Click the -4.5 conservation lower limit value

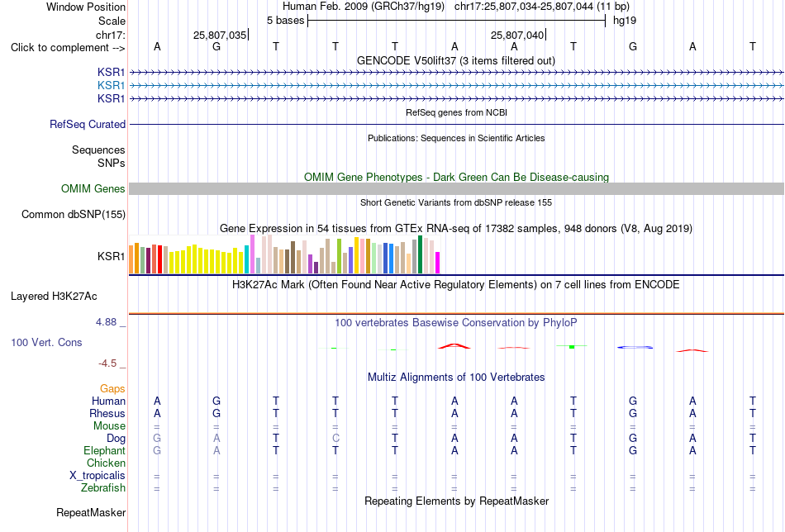107,363
